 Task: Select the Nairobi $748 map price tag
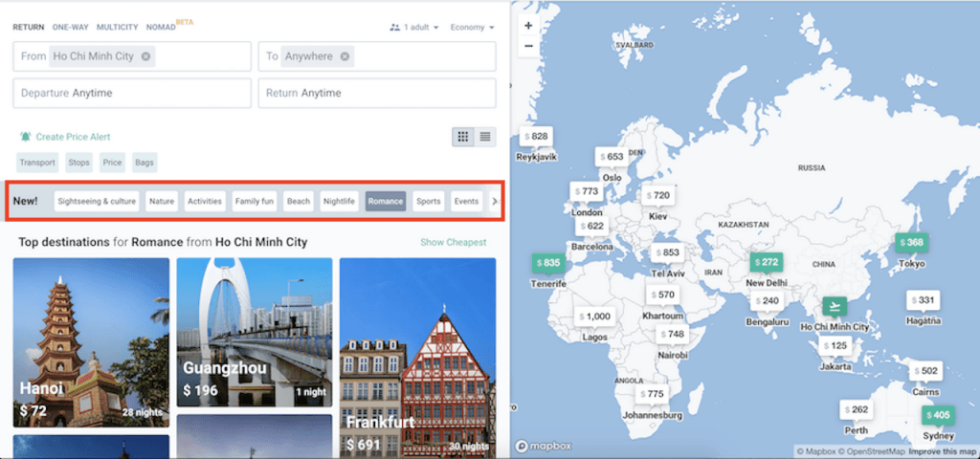pos(672,335)
